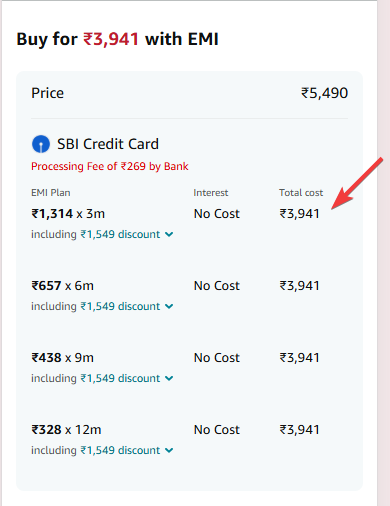Click the ₹5,490 price amount
Screen dimensions: 390x506
324,93
